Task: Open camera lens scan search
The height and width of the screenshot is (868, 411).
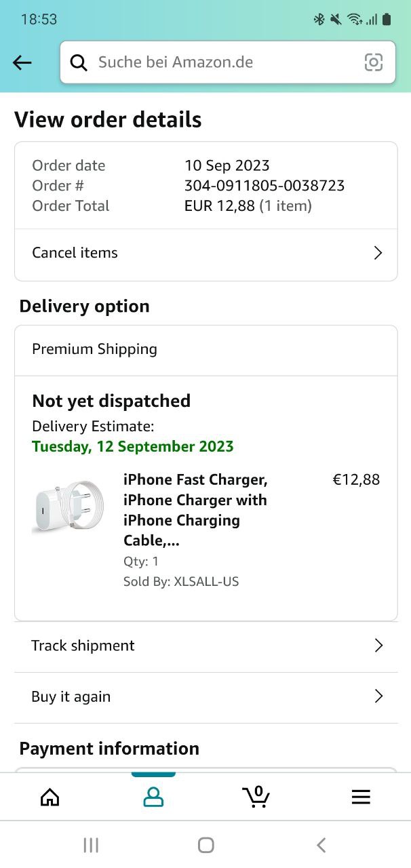Action: click(374, 62)
